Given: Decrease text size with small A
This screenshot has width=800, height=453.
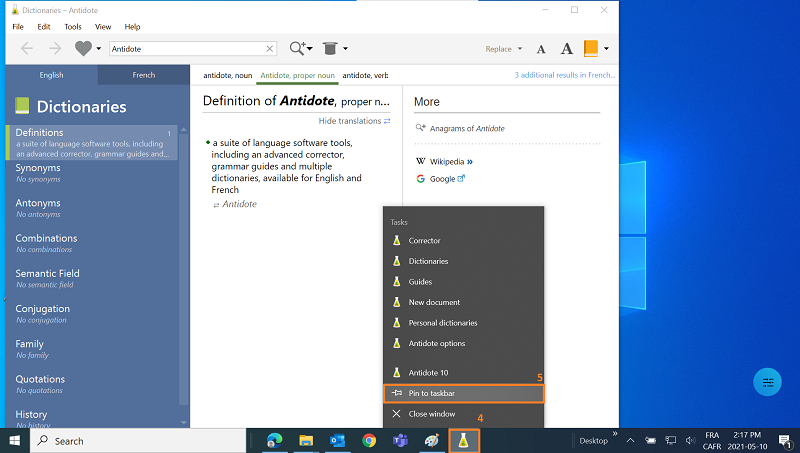Looking at the screenshot, I should 541,49.
